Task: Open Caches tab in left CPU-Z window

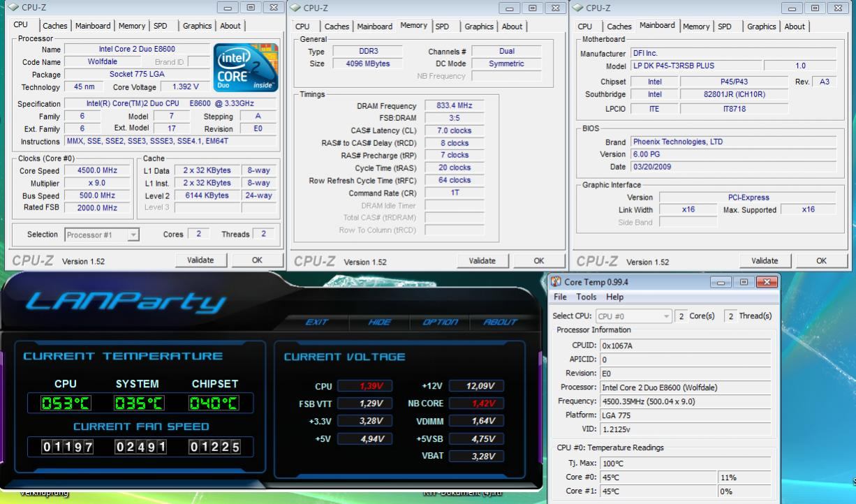Action: tap(54, 26)
